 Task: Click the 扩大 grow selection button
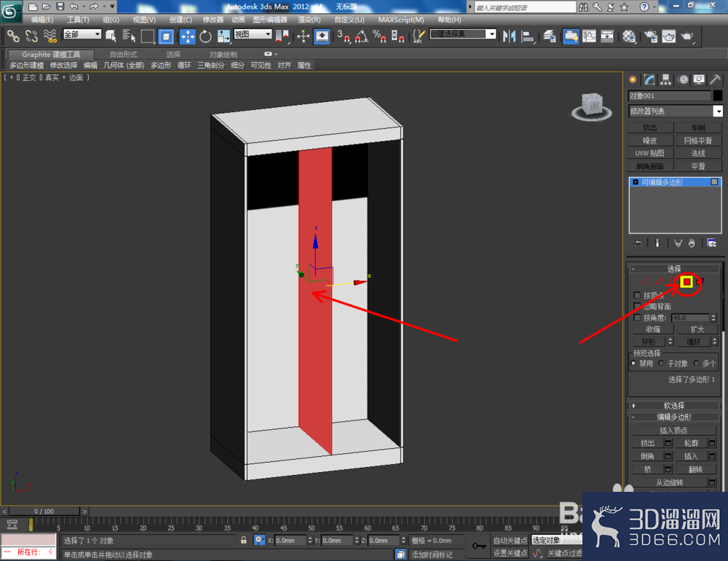(697, 329)
